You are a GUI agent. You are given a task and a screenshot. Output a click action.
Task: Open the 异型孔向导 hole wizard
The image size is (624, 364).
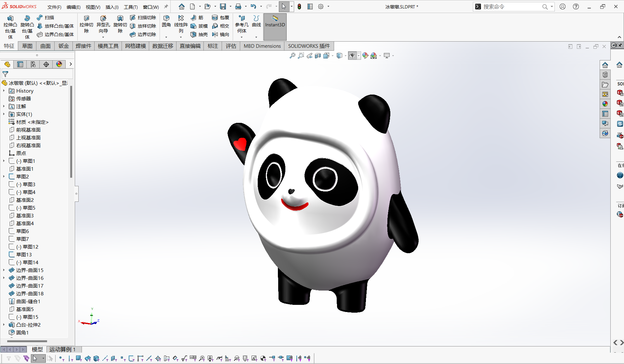tap(103, 24)
